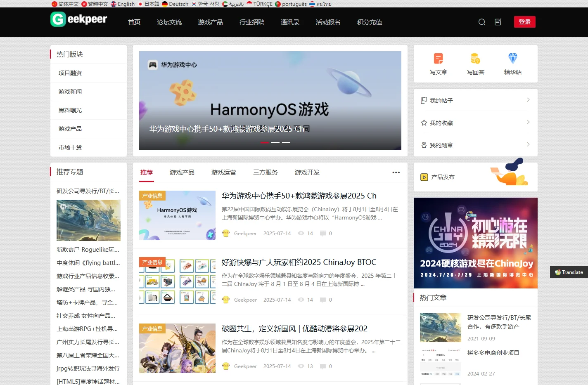Click the 我的收藏 star icon
The width and height of the screenshot is (588, 385).
(x=424, y=123)
